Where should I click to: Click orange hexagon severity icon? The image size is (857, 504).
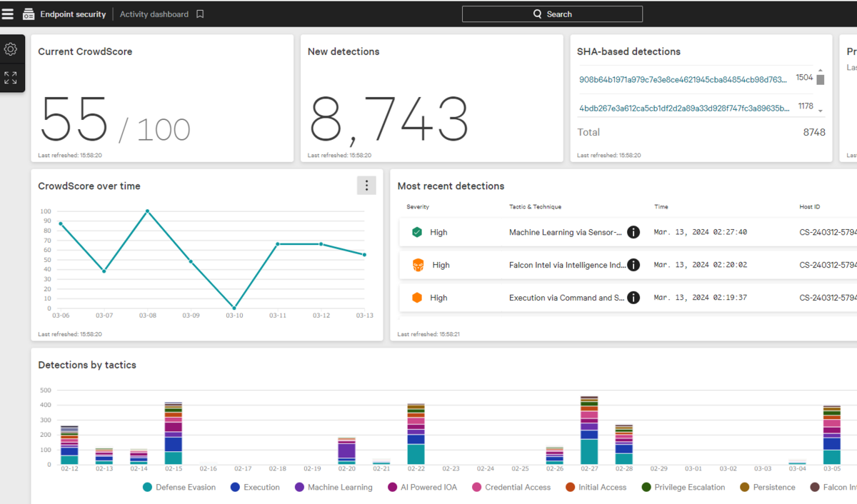(417, 298)
